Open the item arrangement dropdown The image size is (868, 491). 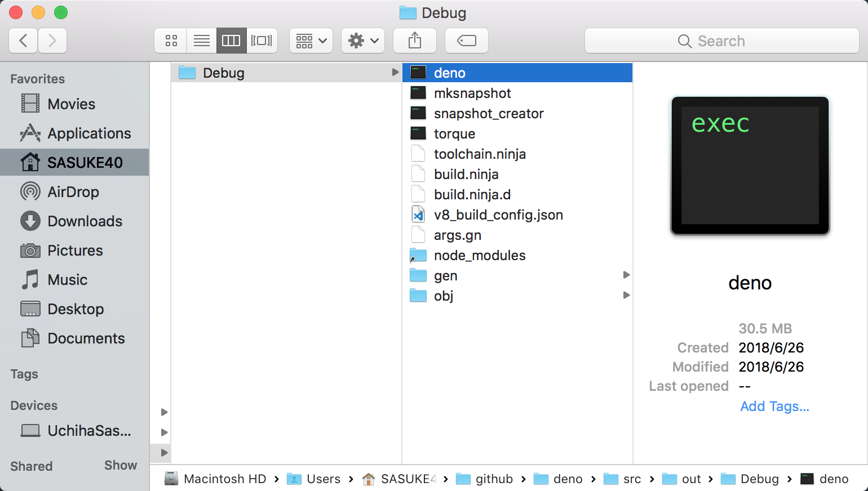[x=311, y=41]
